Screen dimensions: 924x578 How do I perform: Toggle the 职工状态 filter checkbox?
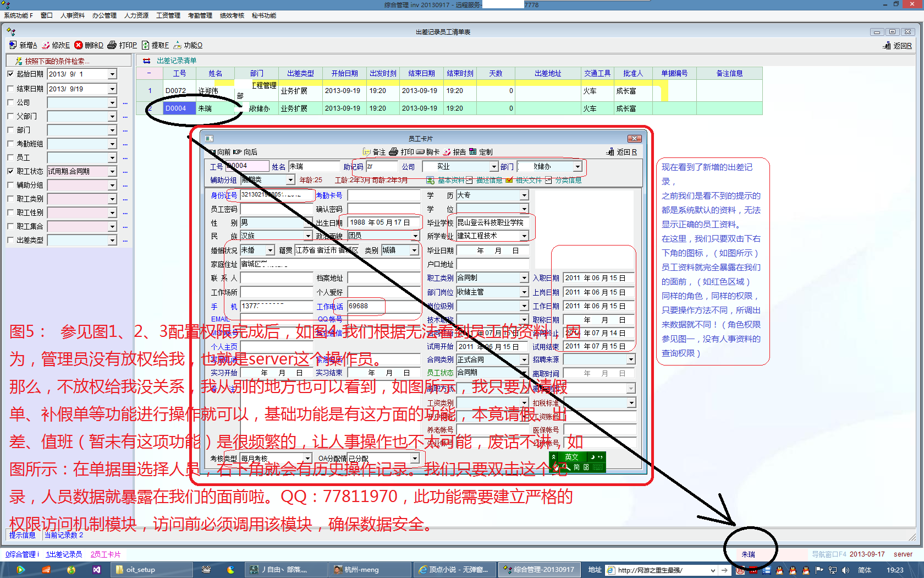click(x=10, y=171)
